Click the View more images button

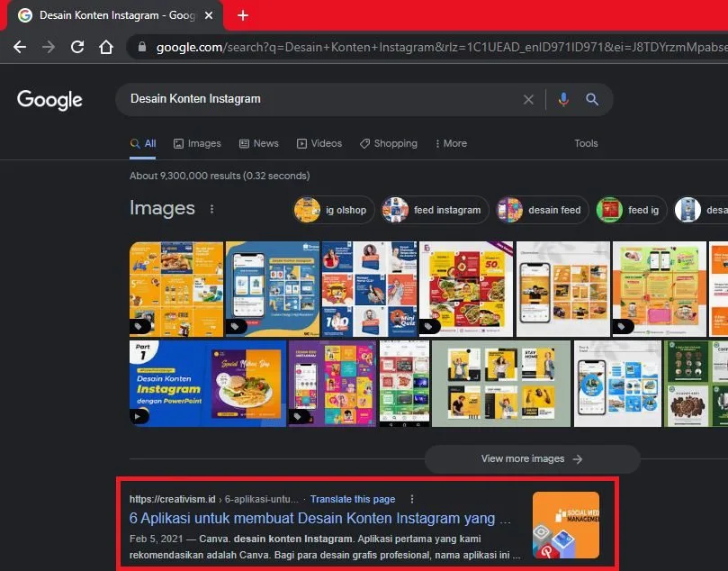pos(532,458)
